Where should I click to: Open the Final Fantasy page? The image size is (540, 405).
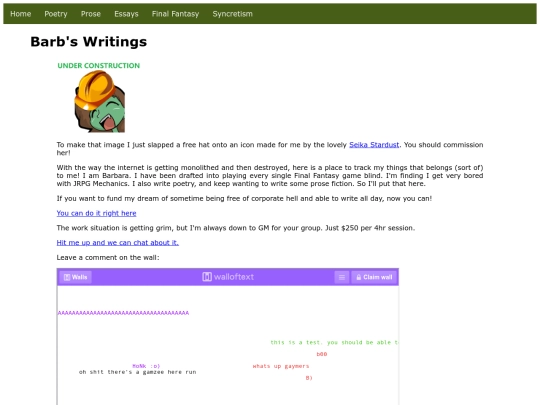coord(175,14)
